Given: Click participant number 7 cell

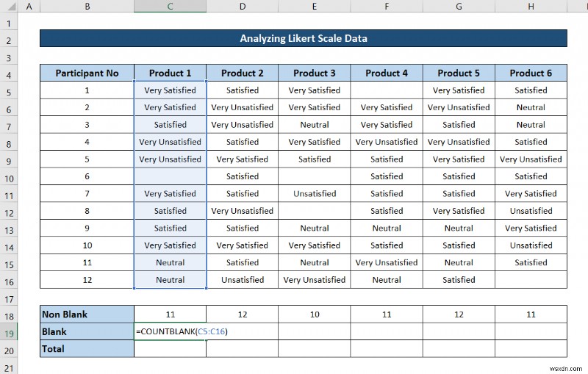Looking at the screenshot, I should (87, 193).
